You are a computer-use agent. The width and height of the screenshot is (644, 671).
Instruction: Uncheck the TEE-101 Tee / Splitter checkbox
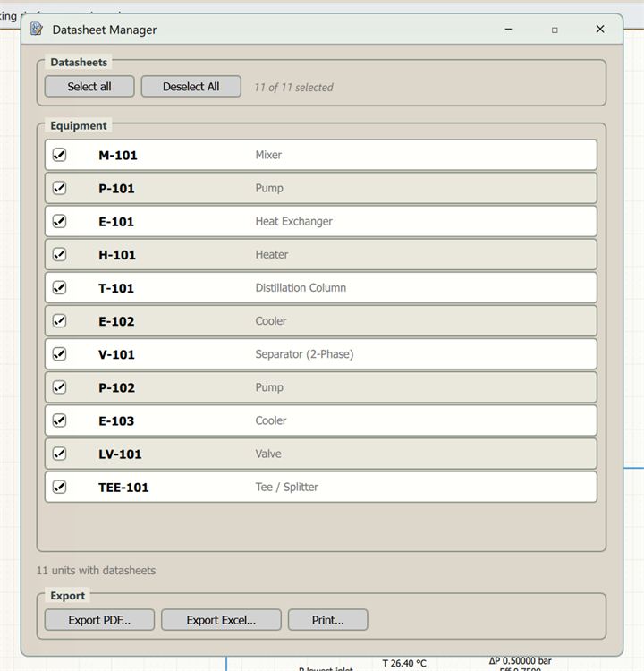(x=59, y=487)
